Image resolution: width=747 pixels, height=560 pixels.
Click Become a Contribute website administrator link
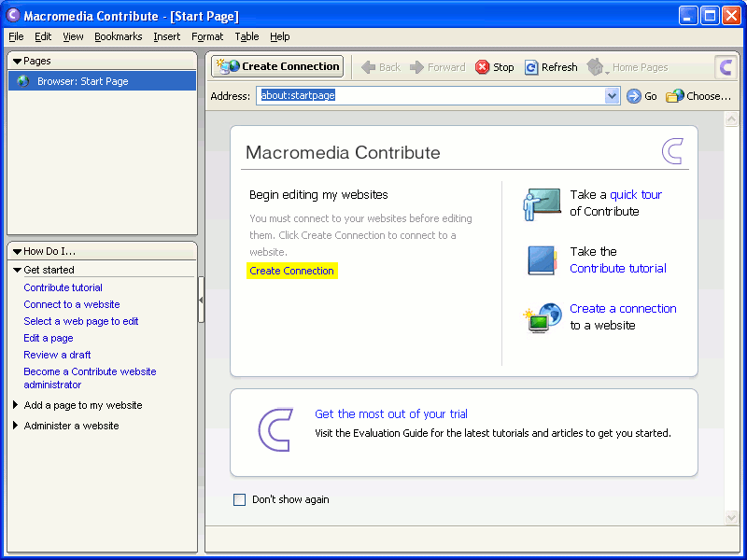click(x=90, y=378)
